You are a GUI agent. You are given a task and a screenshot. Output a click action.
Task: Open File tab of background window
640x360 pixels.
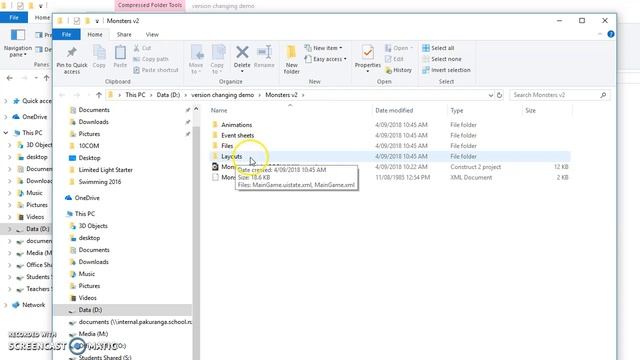coord(14,18)
